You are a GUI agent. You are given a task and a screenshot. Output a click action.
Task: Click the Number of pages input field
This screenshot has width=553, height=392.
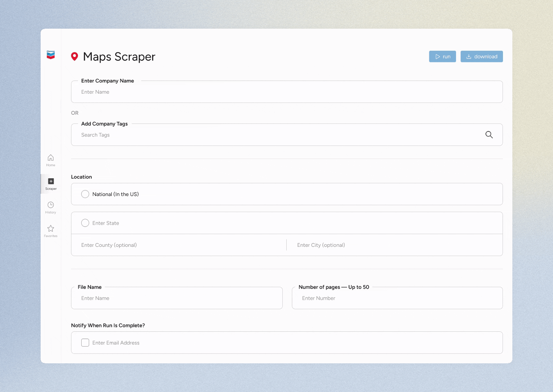(397, 298)
